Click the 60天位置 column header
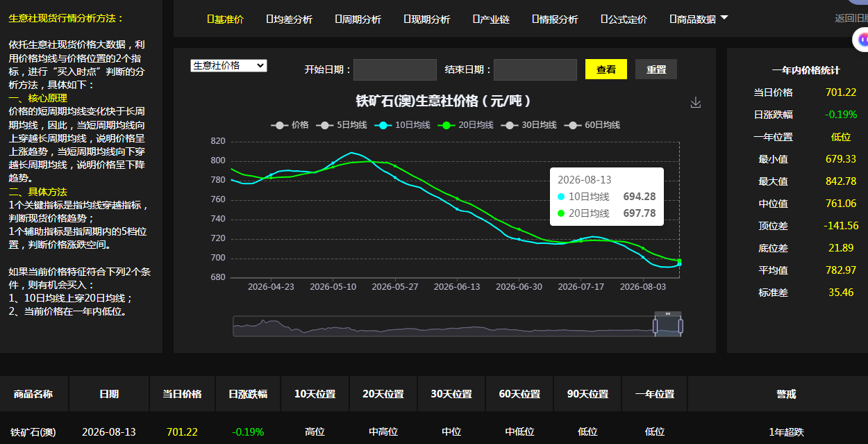This screenshot has width=868, height=444. pos(519,394)
